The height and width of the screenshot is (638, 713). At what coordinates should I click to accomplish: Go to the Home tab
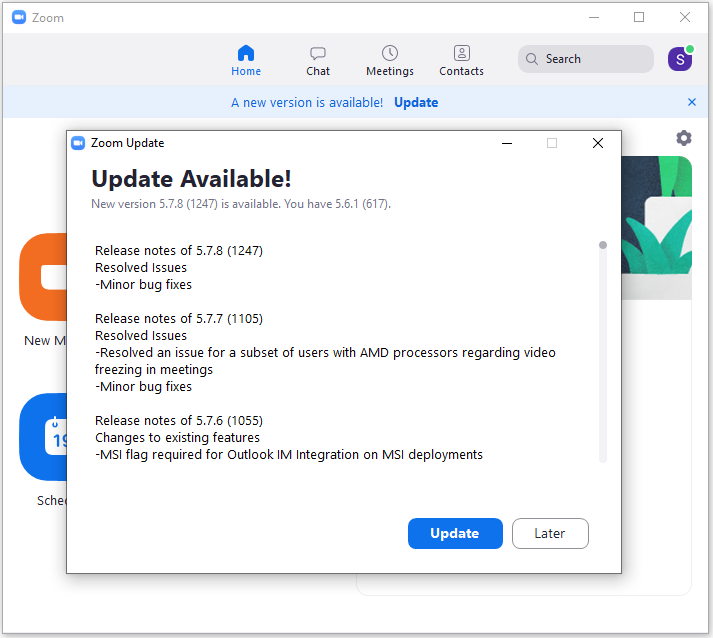click(246, 60)
